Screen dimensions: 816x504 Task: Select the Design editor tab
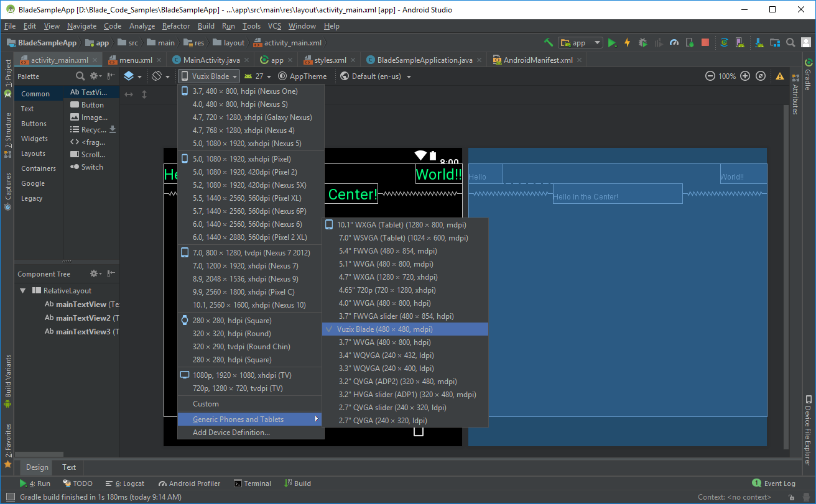(x=37, y=467)
